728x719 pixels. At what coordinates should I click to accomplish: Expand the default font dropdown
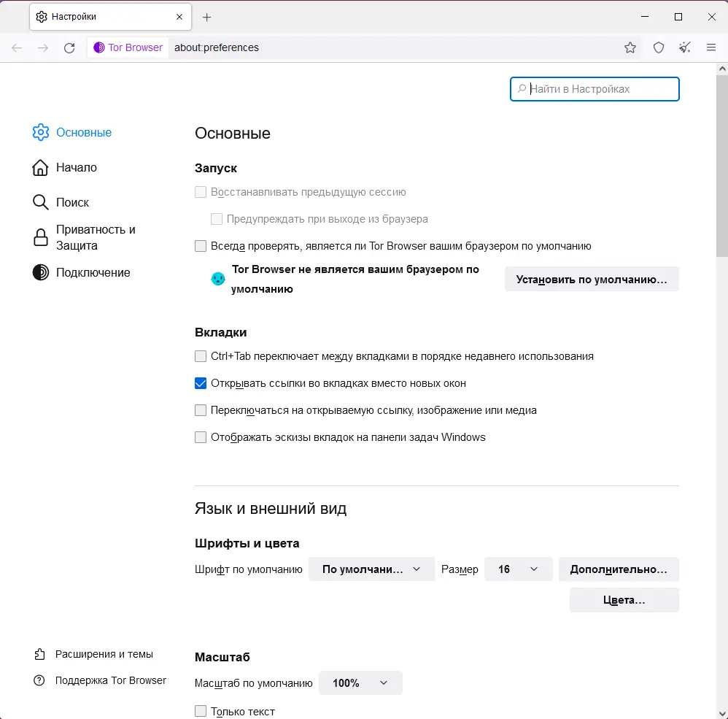371,569
